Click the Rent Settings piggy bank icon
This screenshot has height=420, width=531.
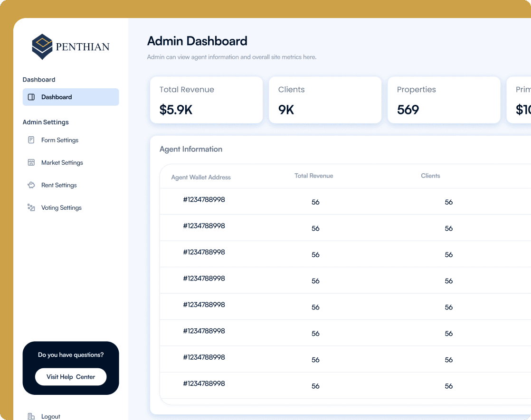click(31, 185)
